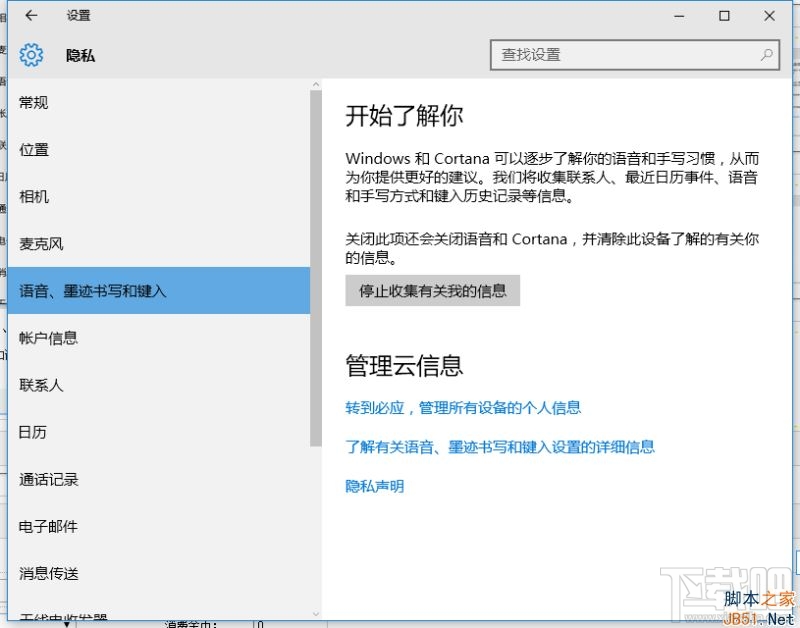Click the Settings gear icon
Viewport: 800px width, 628px height.
30,55
